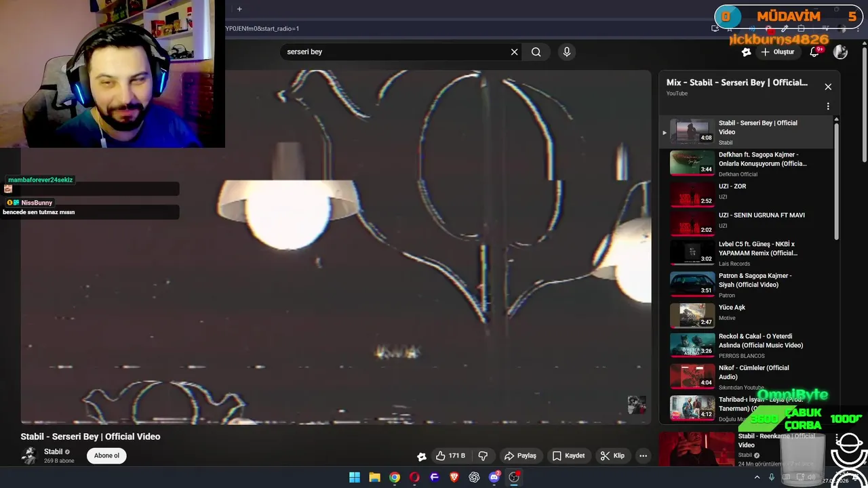Select Nikof - Cümleler in the playlist
This screenshot has width=868, height=488.
[x=746, y=376]
